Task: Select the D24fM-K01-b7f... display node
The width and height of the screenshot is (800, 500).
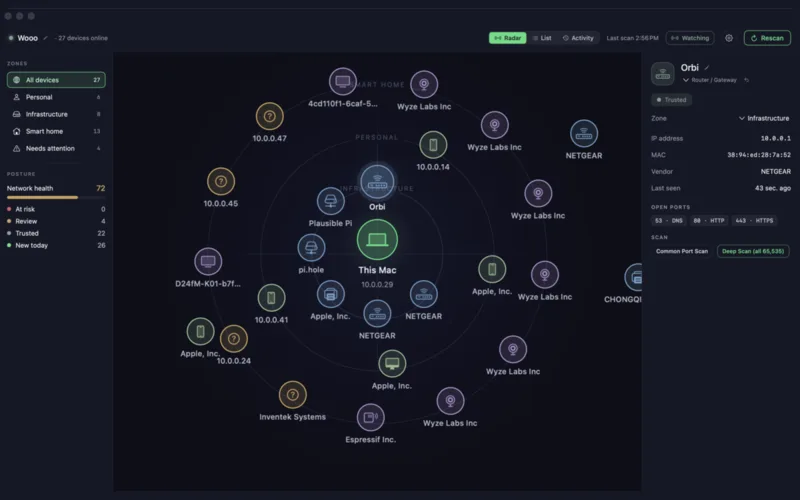Action: click(208, 261)
